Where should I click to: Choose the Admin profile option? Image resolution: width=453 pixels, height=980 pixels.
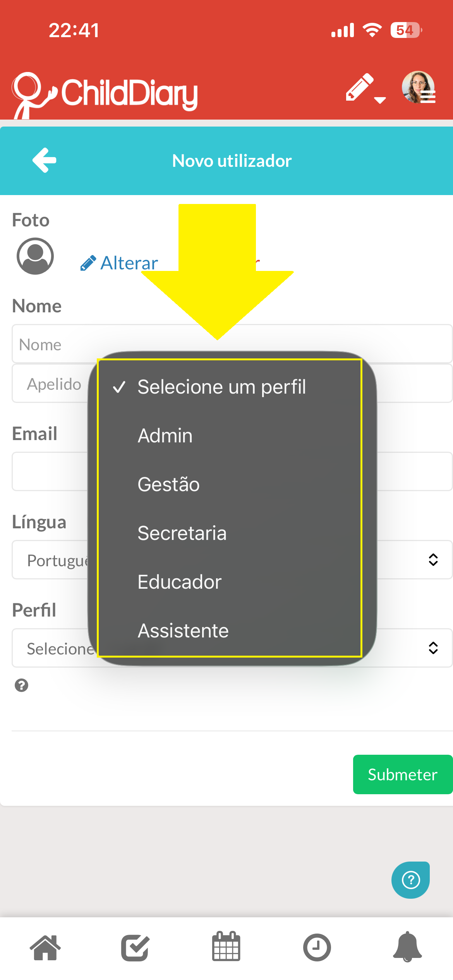click(230, 435)
